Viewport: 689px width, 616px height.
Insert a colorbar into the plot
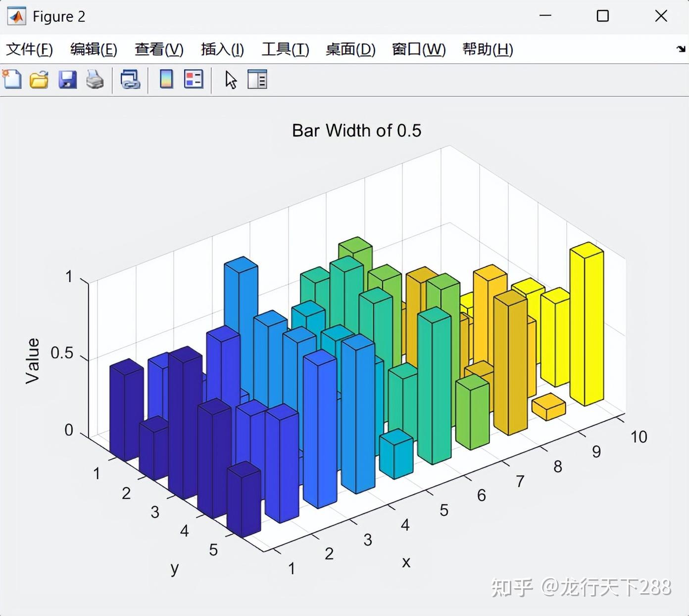coord(165,79)
